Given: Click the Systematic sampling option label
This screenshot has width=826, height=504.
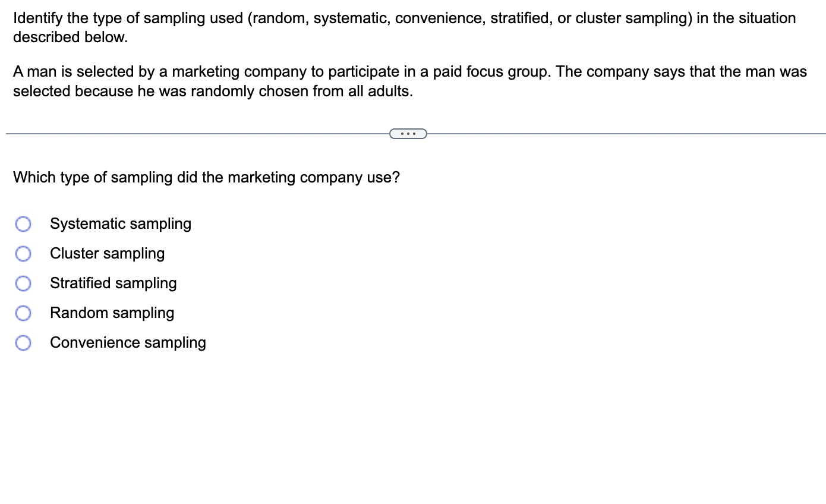Looking at the screenshot, I should pyautogui.click(x=120, y=224).
